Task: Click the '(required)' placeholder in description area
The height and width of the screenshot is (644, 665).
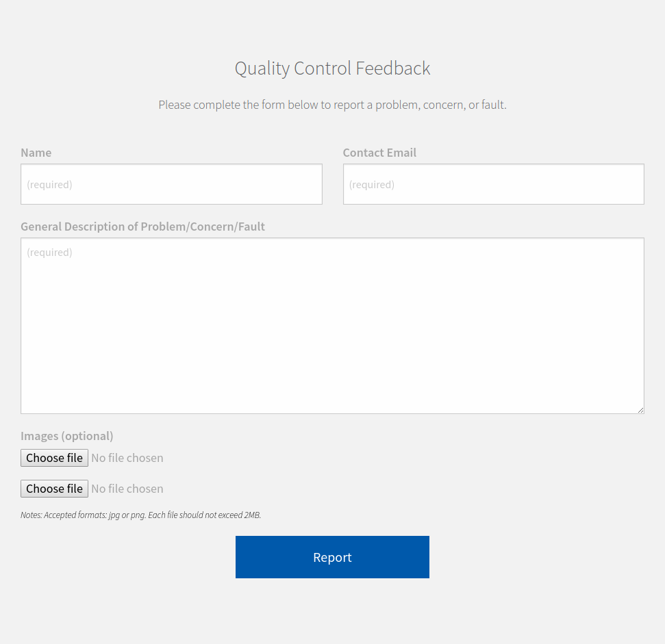Action: 49,253
